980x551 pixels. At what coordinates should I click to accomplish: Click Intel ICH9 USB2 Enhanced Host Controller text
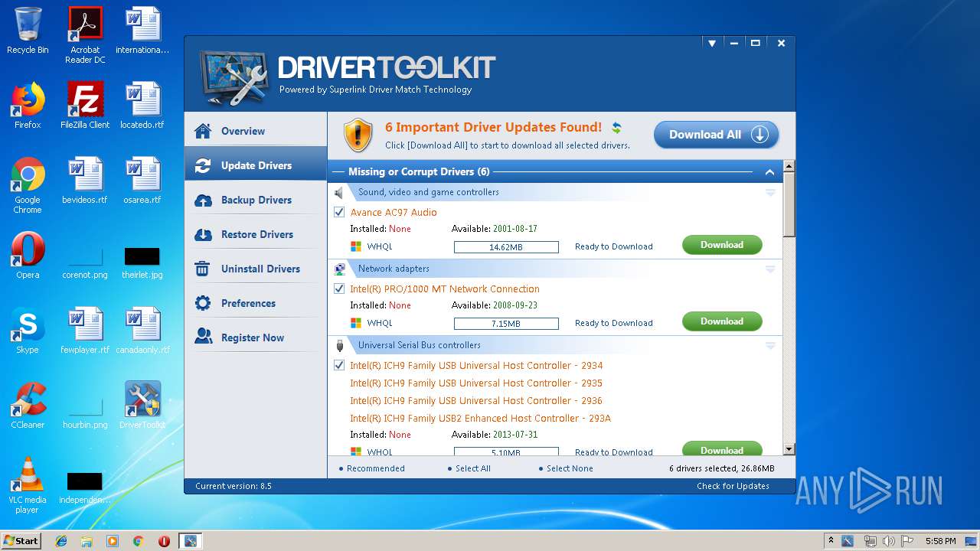(480, 419)
